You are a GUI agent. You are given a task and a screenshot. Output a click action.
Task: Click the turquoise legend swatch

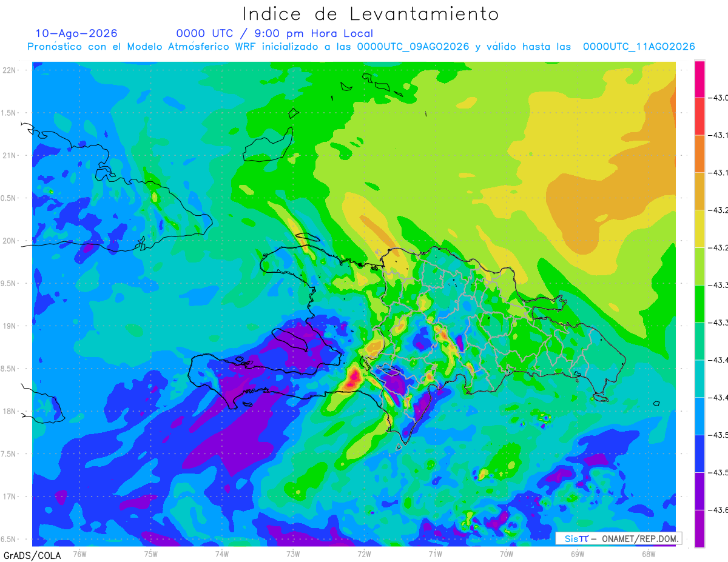(x=699, y=378)
